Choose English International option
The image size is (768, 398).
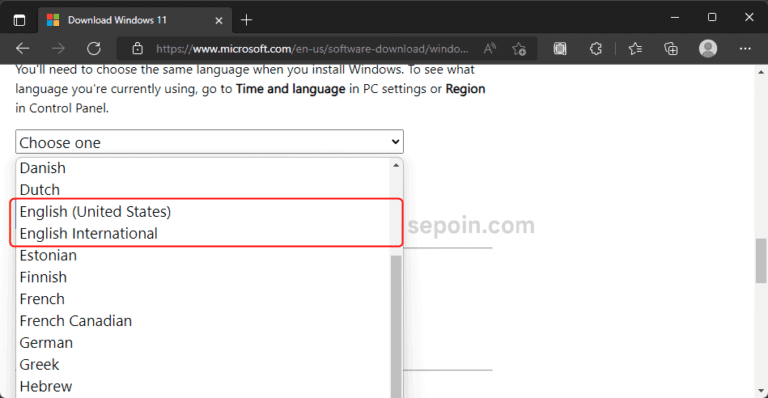click(204, 234)
